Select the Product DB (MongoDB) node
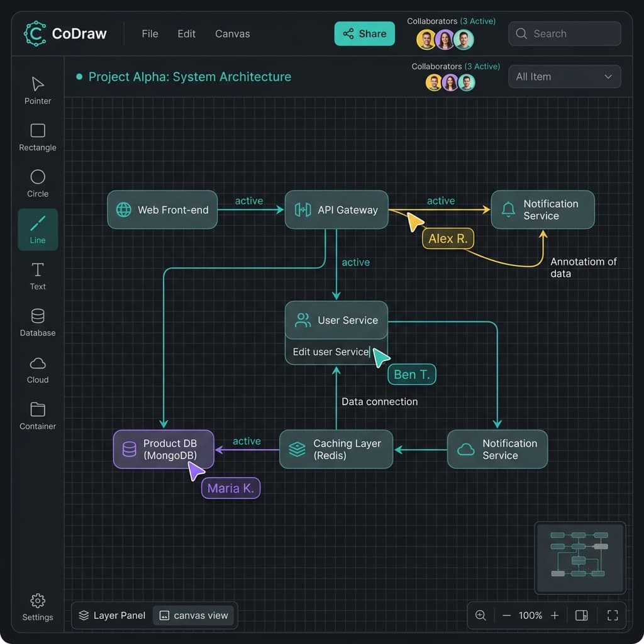644x644 pixels. [164, 449]
